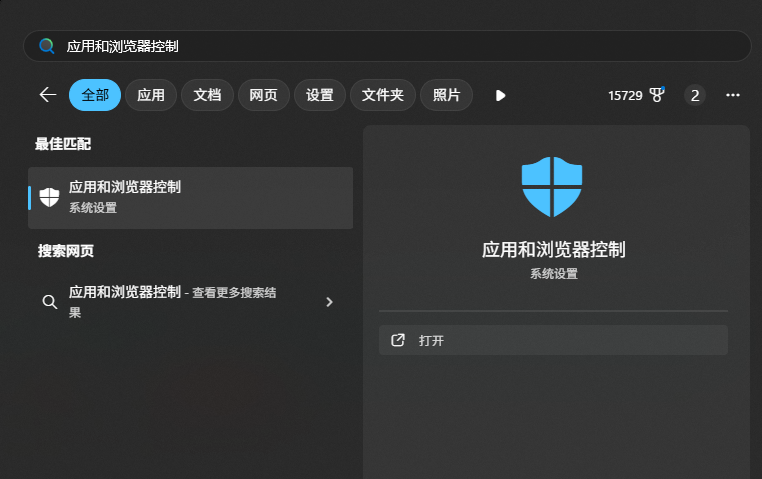Open the three-dots more options menu

[733, 95]
